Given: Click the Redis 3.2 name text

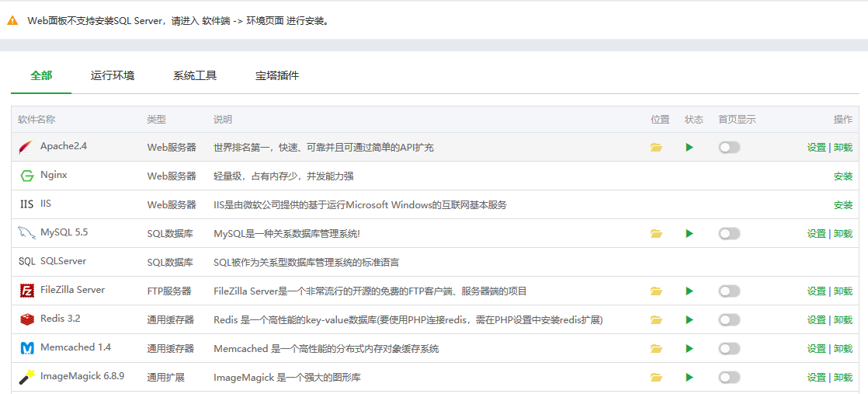Looking at the screenshot, I should coord(61,319).
